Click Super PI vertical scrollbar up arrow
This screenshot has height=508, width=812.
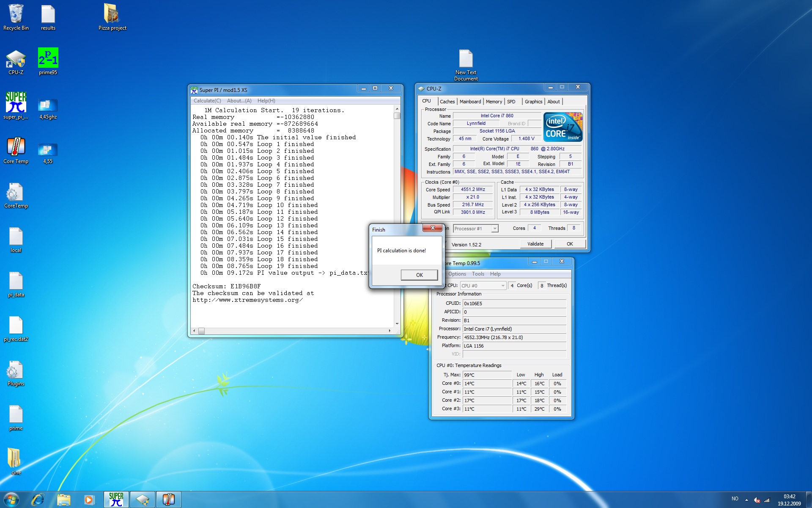[x=397, y=109]
